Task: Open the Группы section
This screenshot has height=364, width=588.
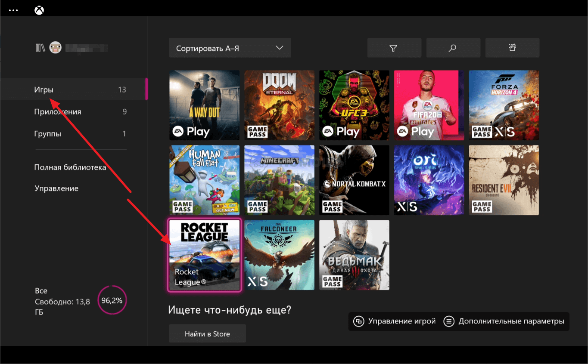Action: pyautogui.click(x=74, y=134)
